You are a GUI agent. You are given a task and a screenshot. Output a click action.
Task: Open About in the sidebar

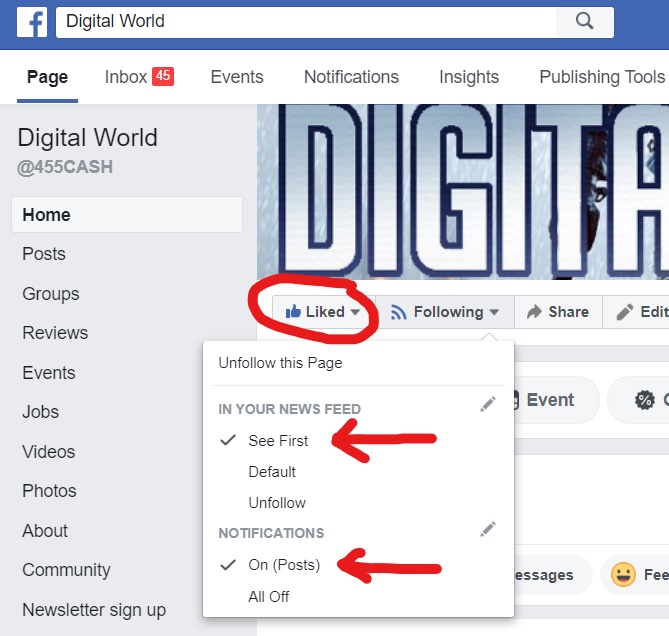pos(45,531)
